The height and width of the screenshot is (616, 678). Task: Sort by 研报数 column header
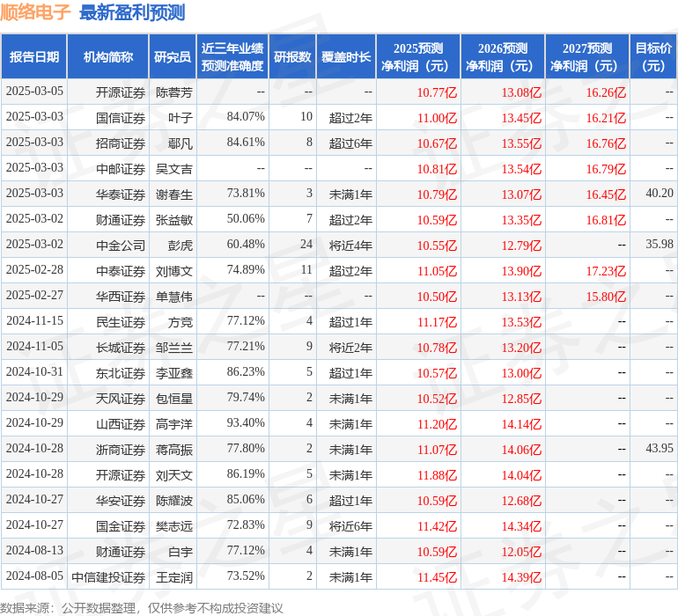coord(292,57)
